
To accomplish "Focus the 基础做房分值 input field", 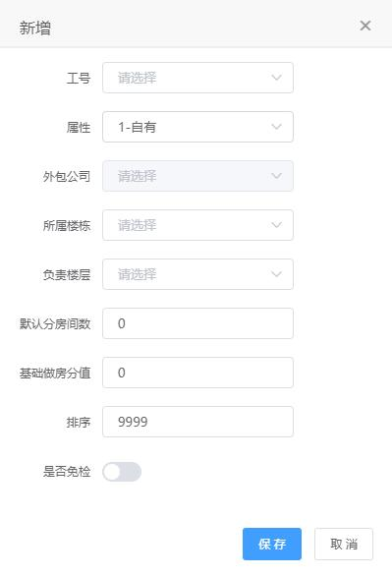I will [197, 373].
